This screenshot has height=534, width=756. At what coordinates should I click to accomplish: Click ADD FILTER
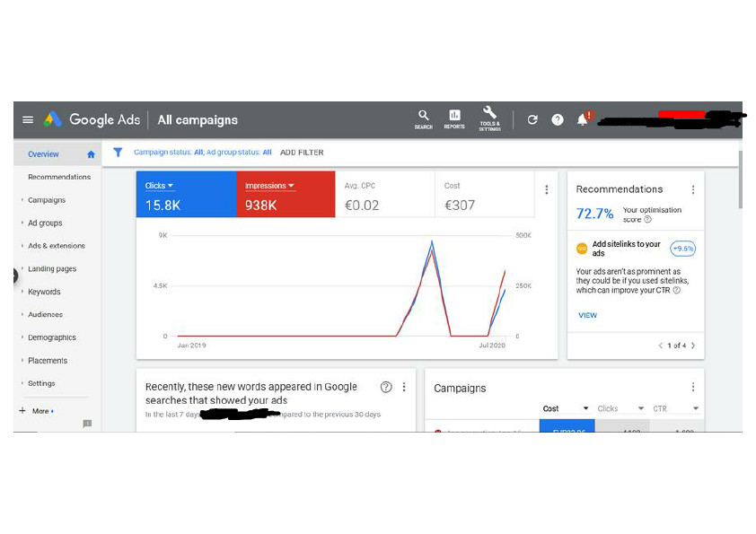click(x=302, y=153)
